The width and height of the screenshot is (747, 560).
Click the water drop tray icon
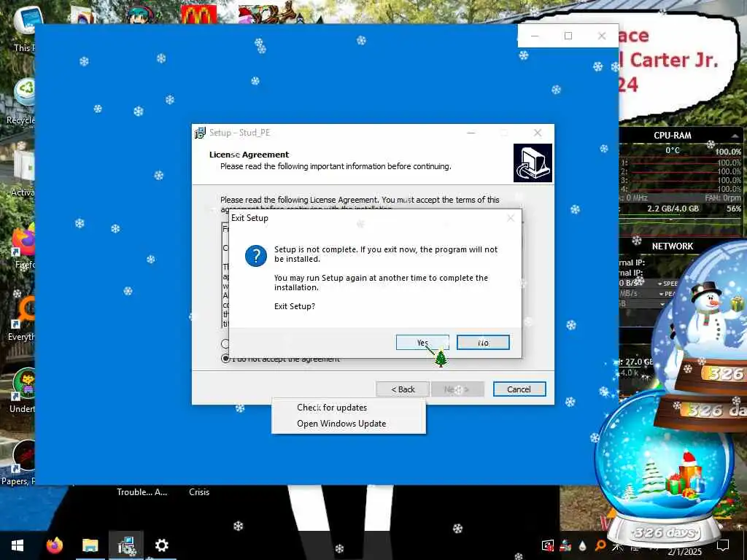coord(582,545)
